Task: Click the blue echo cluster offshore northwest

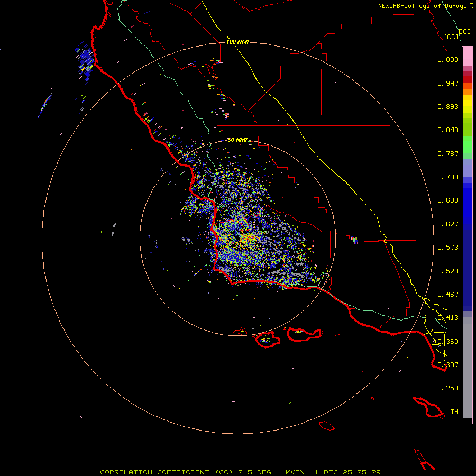Action: click(85, 61)
